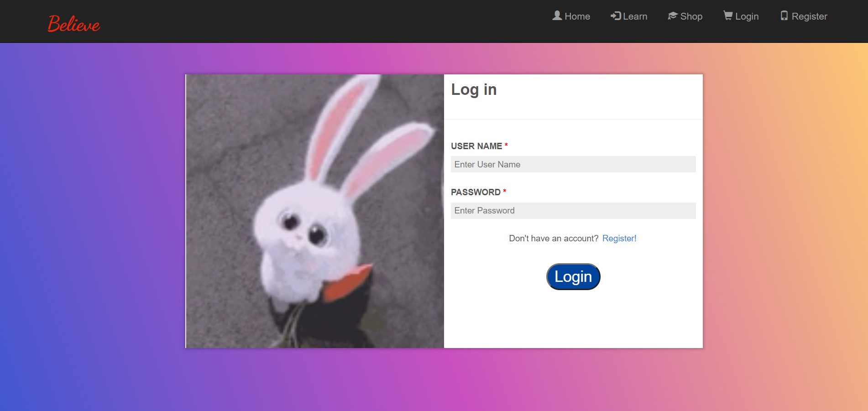Image resolution: width=868 pixels, height=411 pixels.
Task: Click the phone icon beside Register
Action: tap(784, 16)
